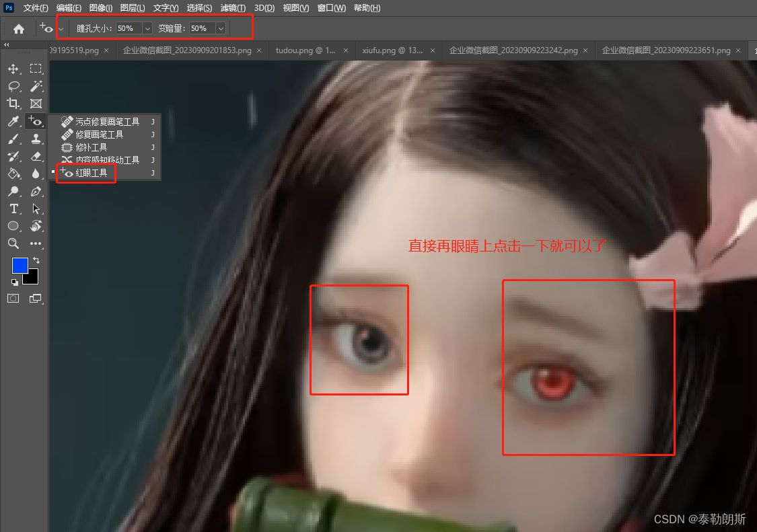The image size is (757, 532).
Task: Expand the 瞳孔大小 dropdown arrow
Action: click(148, 28)
